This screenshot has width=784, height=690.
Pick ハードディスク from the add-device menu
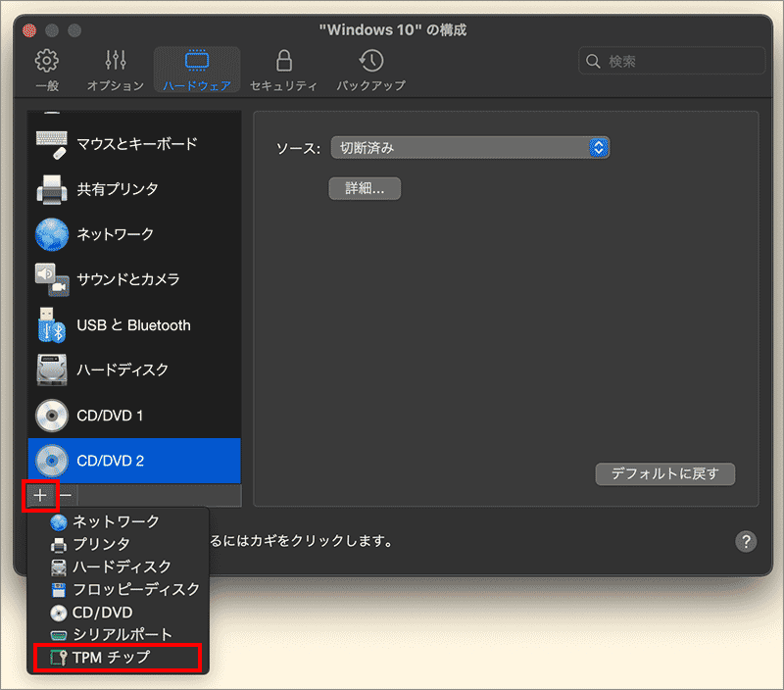click(118, 567)
